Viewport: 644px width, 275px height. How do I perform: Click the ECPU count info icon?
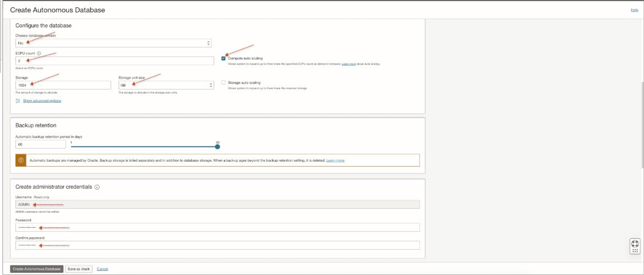tap(39, 53)
